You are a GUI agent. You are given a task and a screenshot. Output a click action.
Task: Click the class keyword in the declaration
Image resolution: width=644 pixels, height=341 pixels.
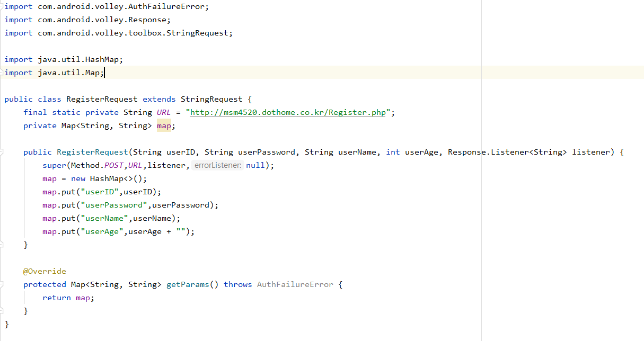pyautogui.click(x=49, y=99)
